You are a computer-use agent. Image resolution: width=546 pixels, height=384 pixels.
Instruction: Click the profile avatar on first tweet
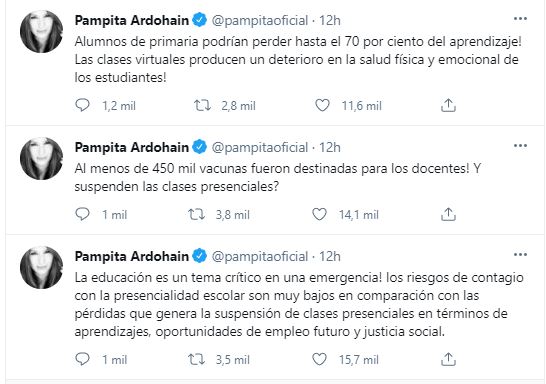coord(41,31)
